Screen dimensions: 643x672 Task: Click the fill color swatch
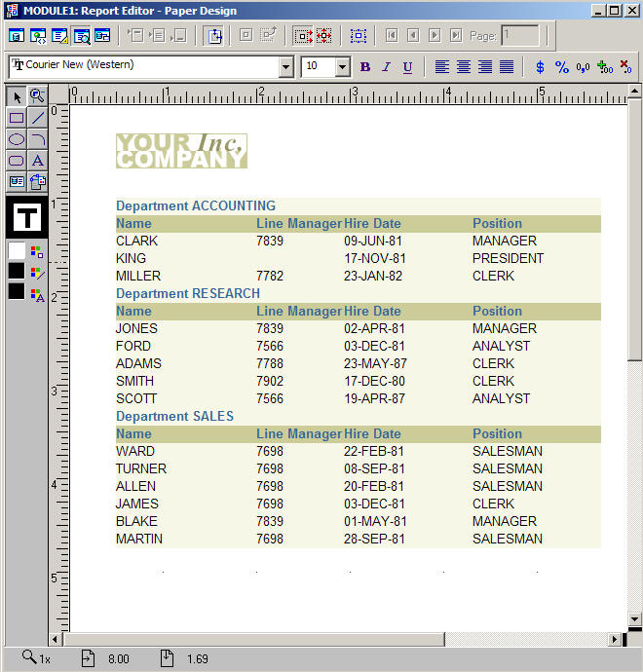coord(17,251)
